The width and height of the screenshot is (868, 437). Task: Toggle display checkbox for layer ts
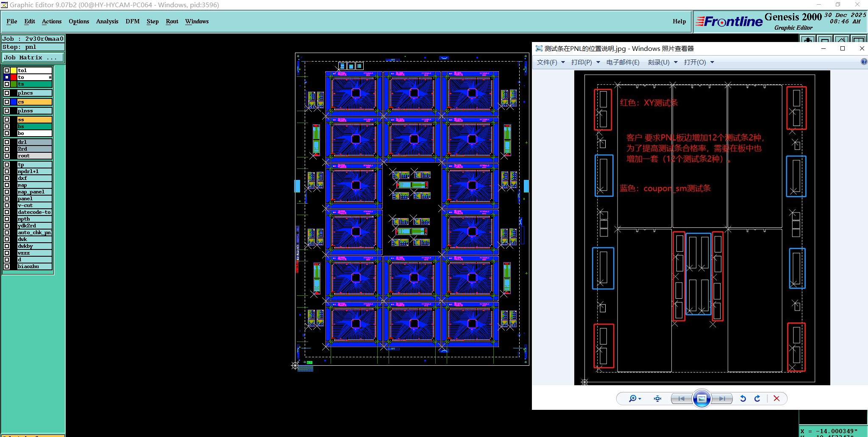click(x=7, y=84)
